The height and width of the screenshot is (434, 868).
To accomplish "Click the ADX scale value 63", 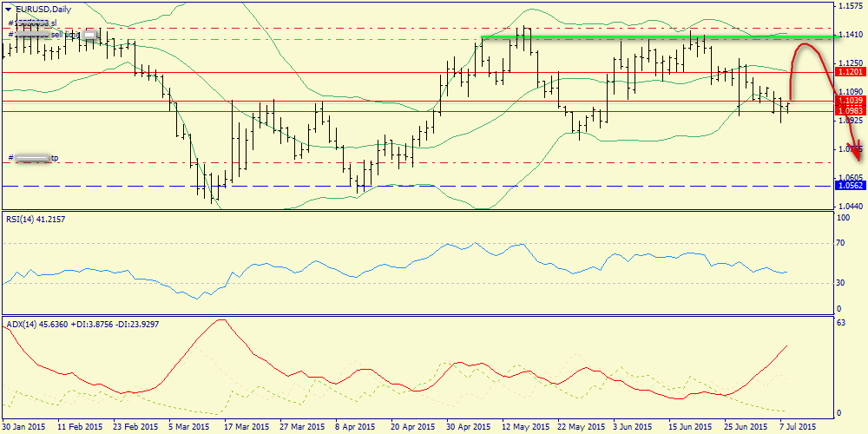I will pyautogui.click(x=841, y=324).
